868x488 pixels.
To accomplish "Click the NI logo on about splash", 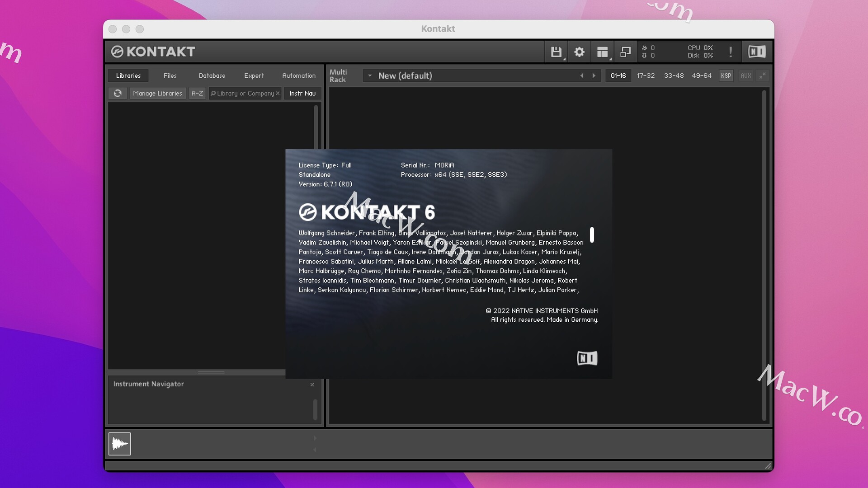I will pos(587,358).
